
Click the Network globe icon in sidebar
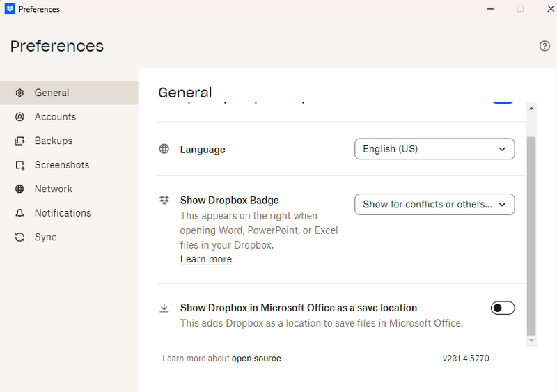tap(20, 189)
